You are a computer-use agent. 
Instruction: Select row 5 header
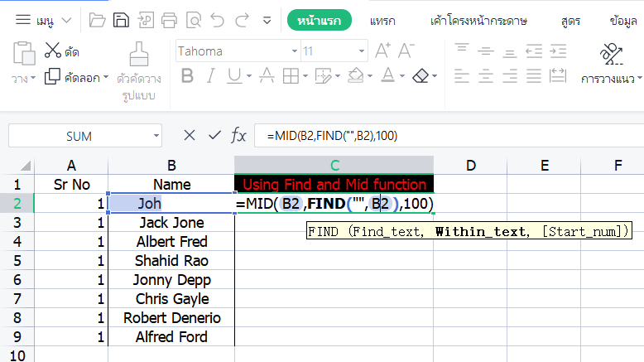[x=17, y=260]
